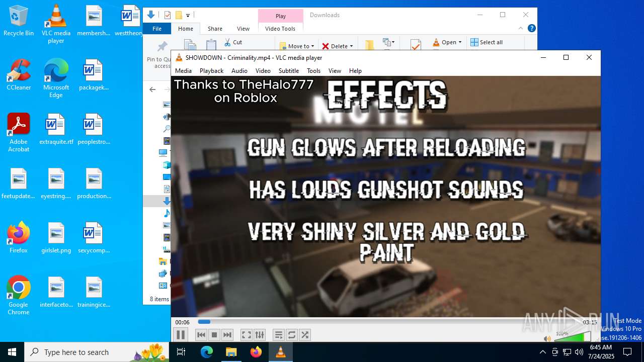The height and width of the screenshot is (362, 644).
Task: Open the VLC Help menu
Action: [x=355, y=71]
